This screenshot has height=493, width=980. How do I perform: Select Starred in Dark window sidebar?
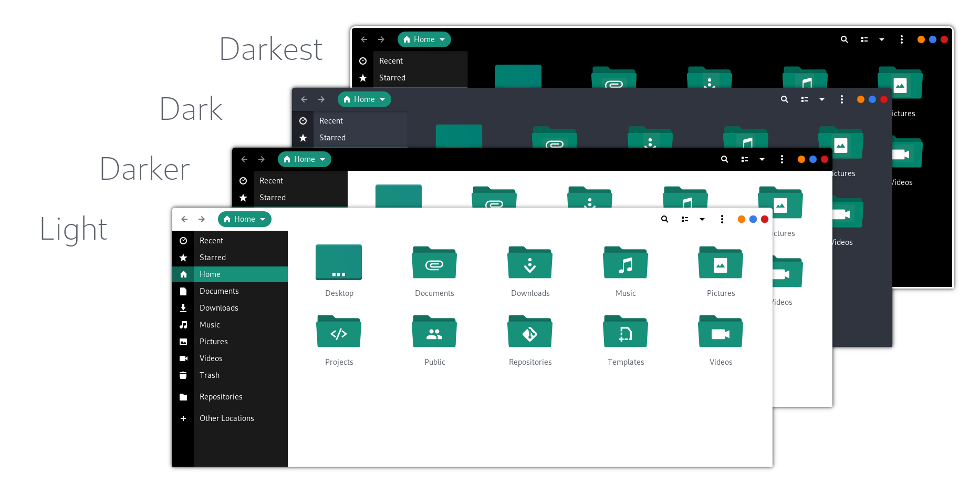[350, 138]
